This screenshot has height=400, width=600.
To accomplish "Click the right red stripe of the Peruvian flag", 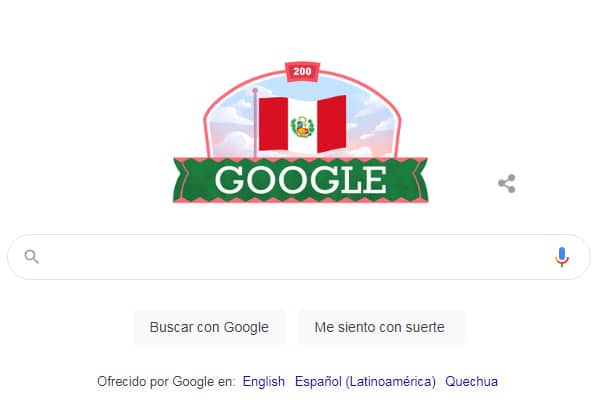I will 332,124.
